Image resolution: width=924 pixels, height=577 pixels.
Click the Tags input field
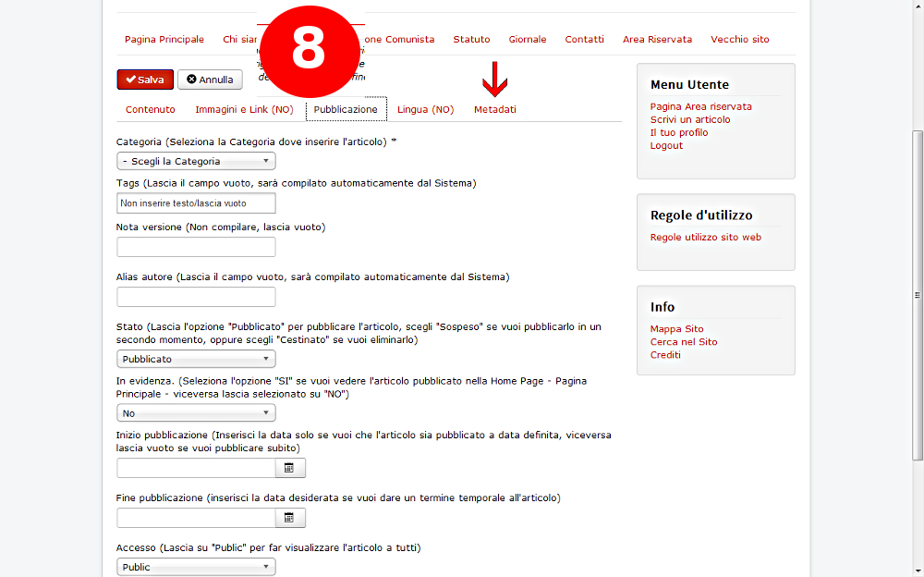196,203
